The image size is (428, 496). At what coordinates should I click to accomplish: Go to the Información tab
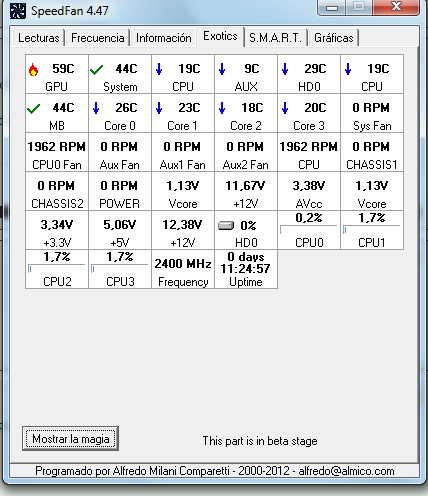pyautogui.click(x=164, y=38)
